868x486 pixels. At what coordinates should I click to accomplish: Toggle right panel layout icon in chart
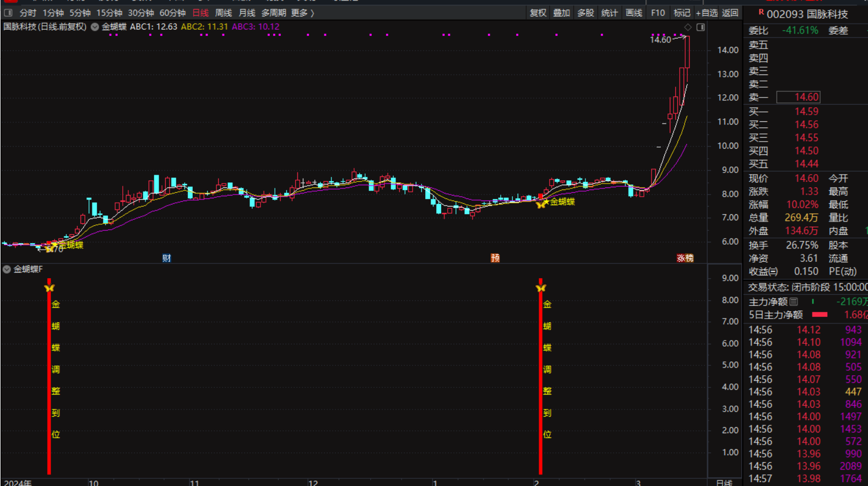pyautogui.click(x=701, y=27)
